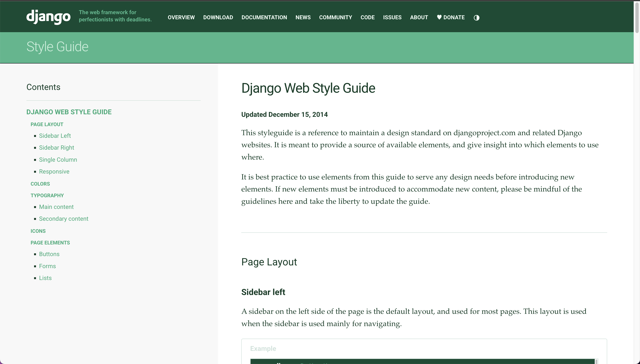The width and height of the screenshot is (640, 364).
Task: Jump to the Colors section link
Action: click(40, 184)
